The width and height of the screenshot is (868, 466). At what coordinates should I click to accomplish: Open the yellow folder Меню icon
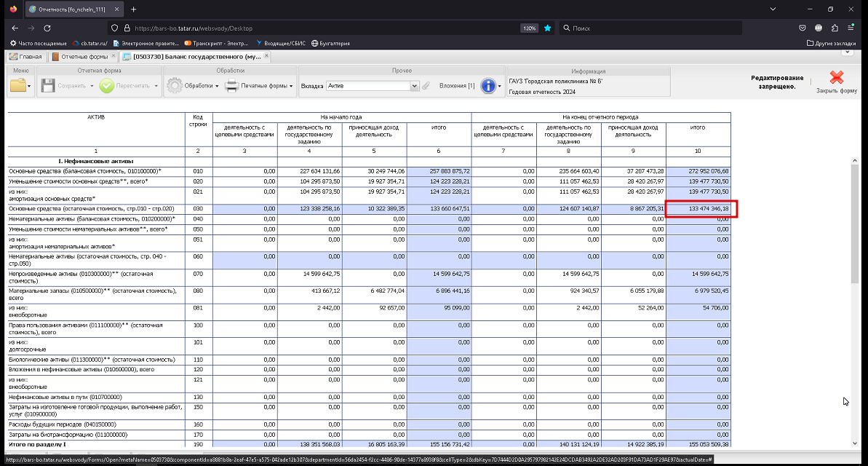pos(18,85)
